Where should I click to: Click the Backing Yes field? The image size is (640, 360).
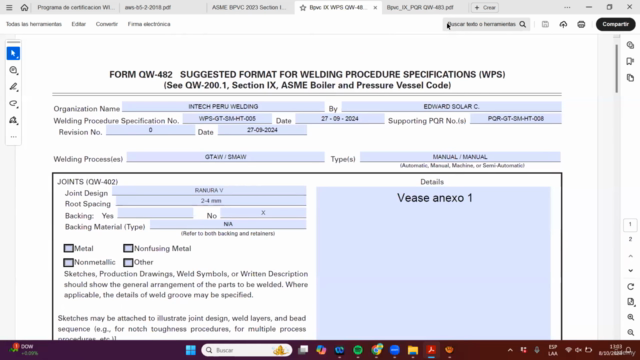[x=155, y=213]
